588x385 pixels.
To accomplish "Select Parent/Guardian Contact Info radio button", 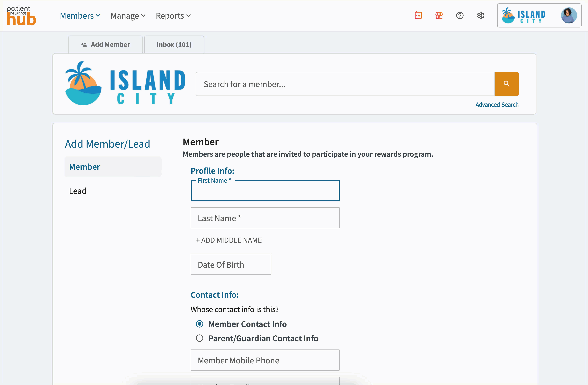I will (200, 338).
